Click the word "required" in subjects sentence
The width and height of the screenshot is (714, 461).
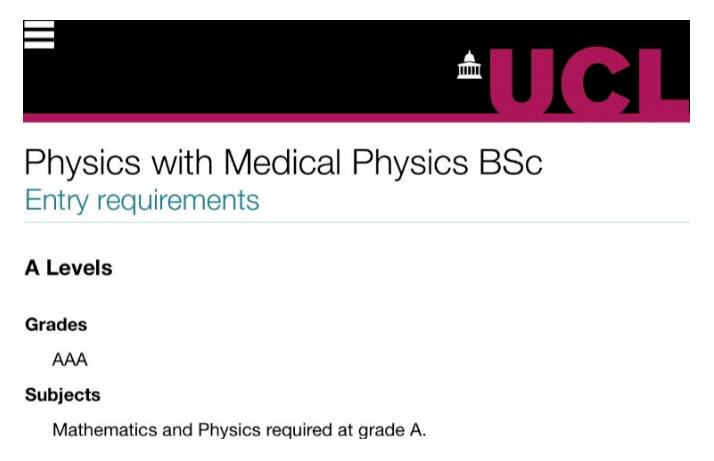pyautogui.click(x=299, y=430)
